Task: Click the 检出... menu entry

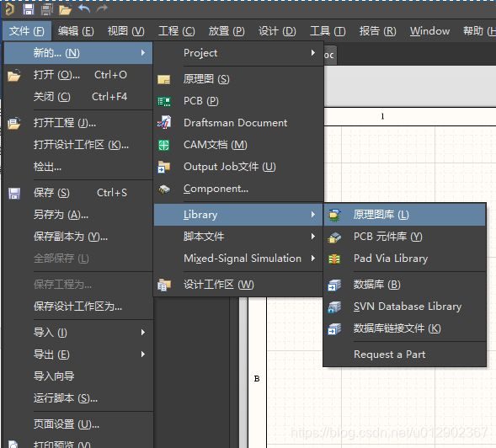Action: (78, 167)
